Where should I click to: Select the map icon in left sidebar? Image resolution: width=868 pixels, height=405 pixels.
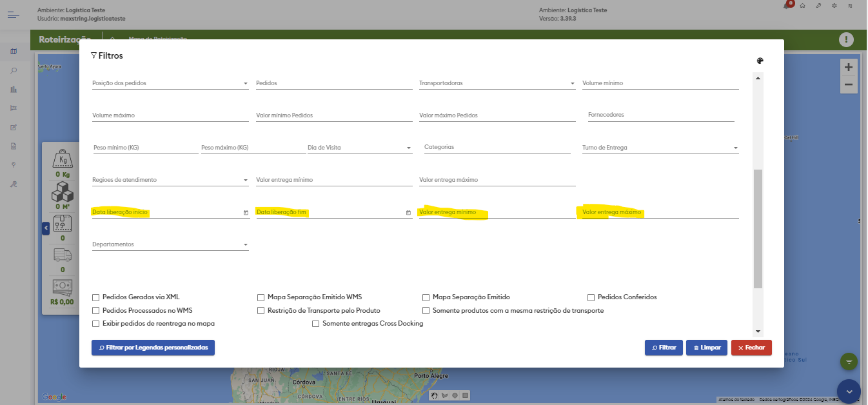pos(14,52)
